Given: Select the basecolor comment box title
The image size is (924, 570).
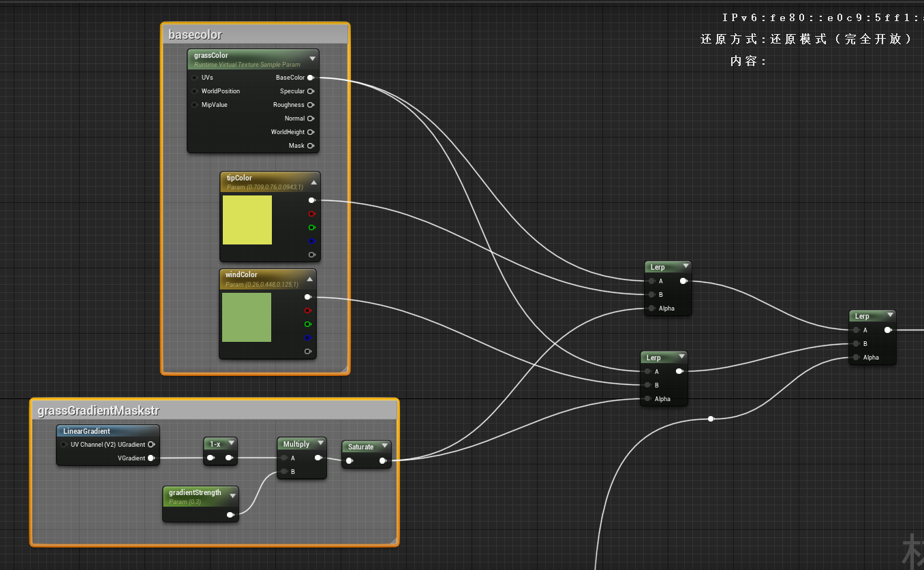Looking at the screenshot, I should point(195,35).
